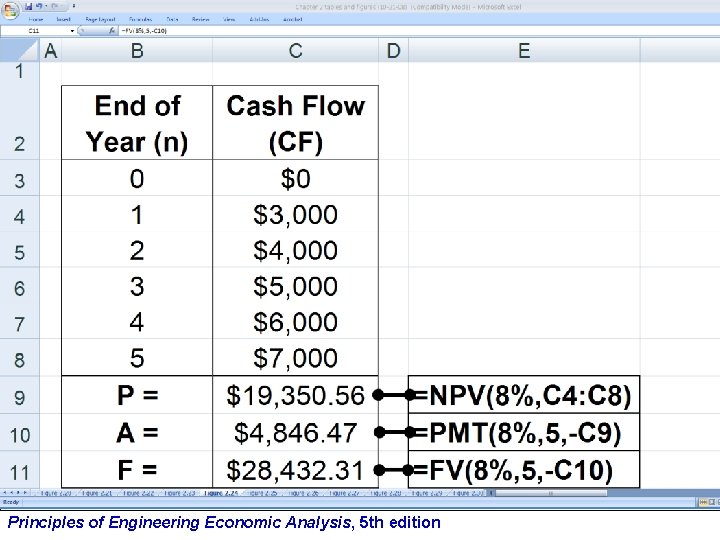Select row 3 header
Viewport: 720px width, 540px height.
point(20,178)
